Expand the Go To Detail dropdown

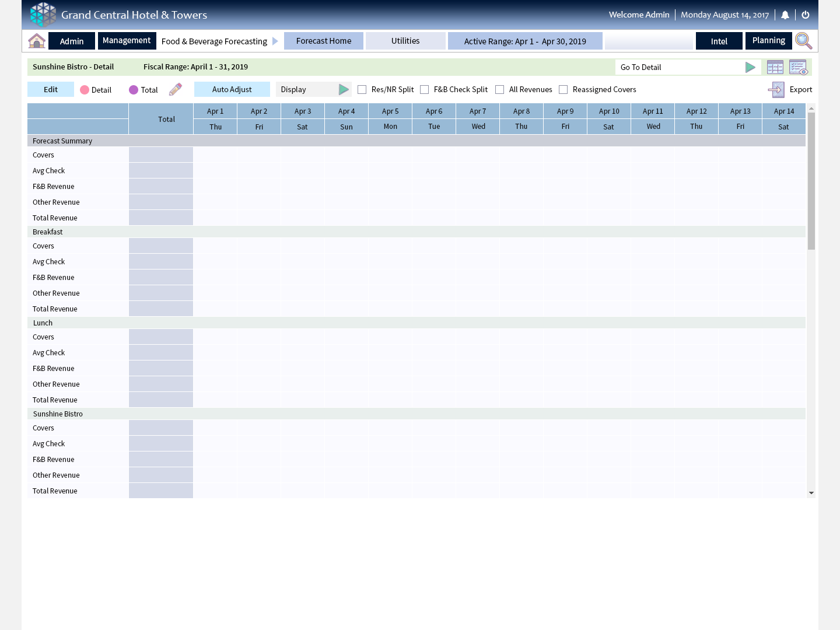[750, 68]
